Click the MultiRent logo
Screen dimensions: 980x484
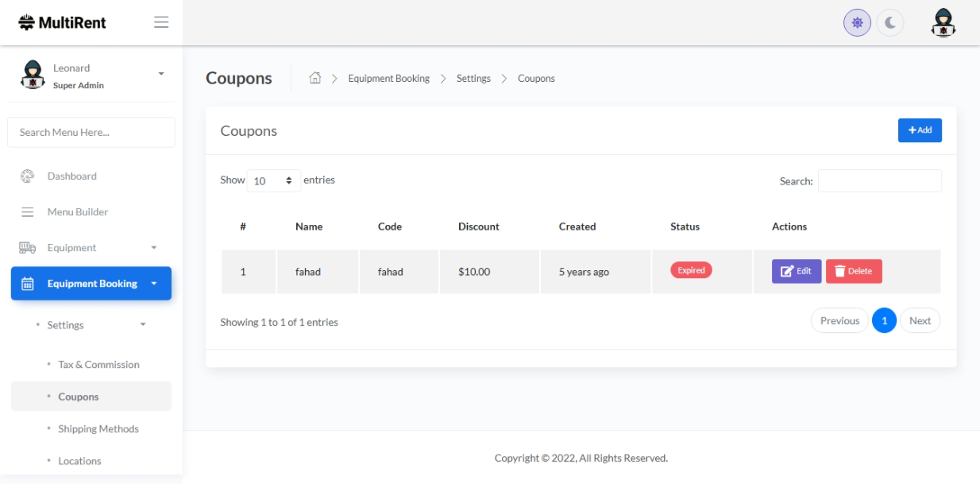[62, 22]
